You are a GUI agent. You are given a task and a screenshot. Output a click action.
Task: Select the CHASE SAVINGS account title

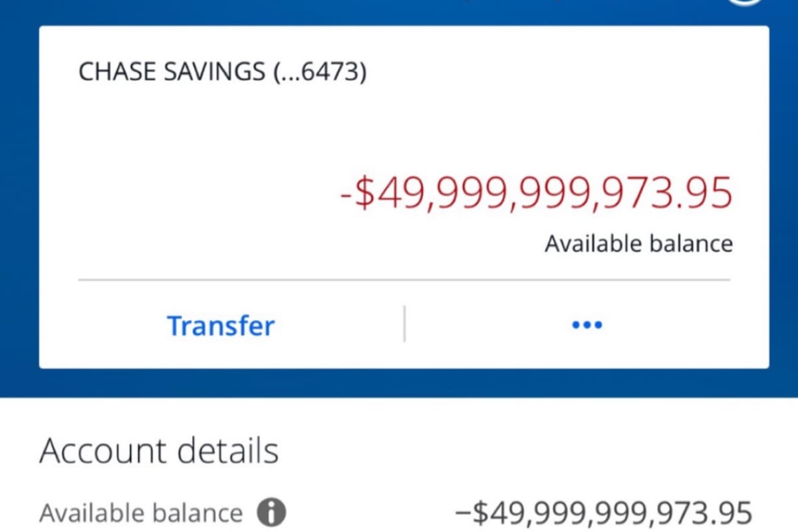pos(222,71)
